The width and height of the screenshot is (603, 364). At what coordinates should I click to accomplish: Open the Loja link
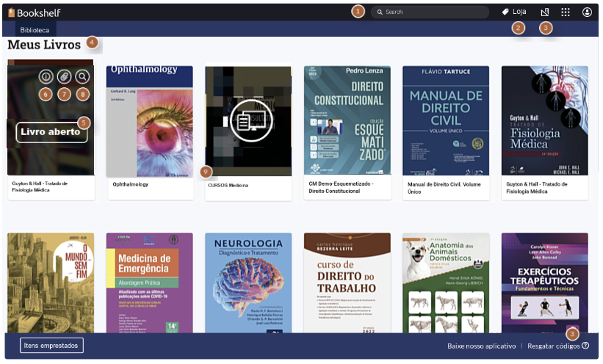(x=519, y=12)
